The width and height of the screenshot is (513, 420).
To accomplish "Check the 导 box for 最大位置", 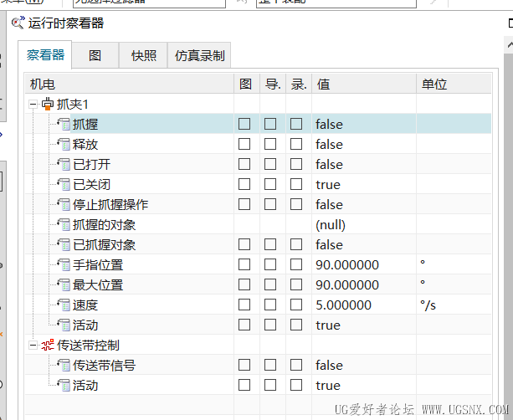I will pyautogui.click(x=270, y=284).
